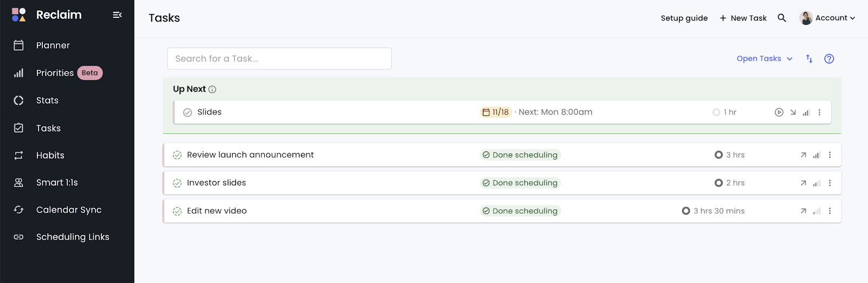Image resolution: width=868 pixels, height=283 pixels.
Task: Open Habits from the sidebar
Action: tap(50, 156)
